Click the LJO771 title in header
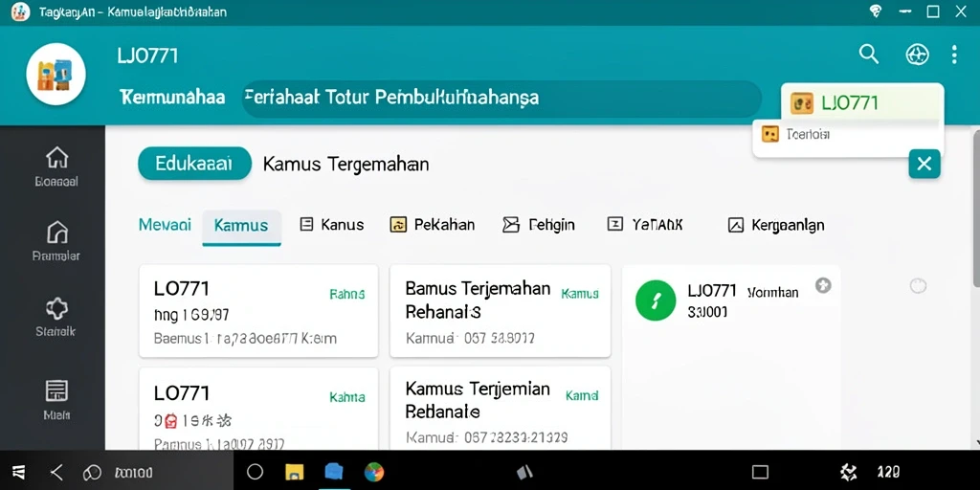Viewport: 980px width, 490px height. tap(147, 56)
